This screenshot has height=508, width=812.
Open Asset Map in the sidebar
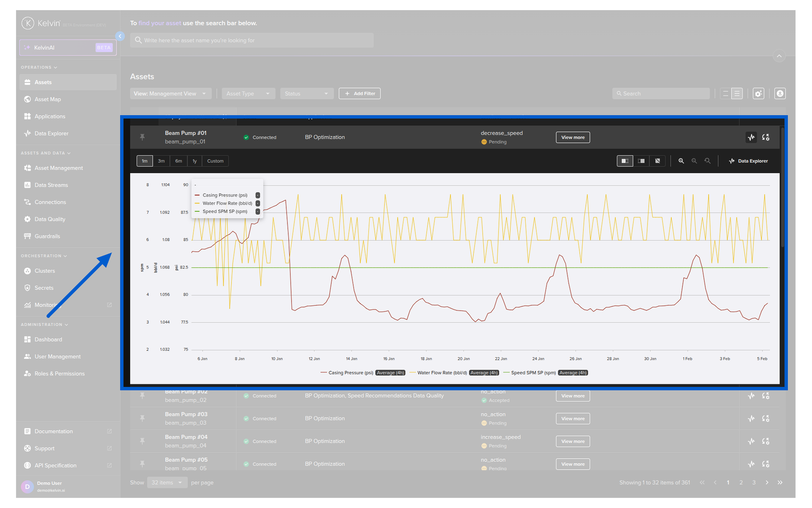(x=47, y=99)
